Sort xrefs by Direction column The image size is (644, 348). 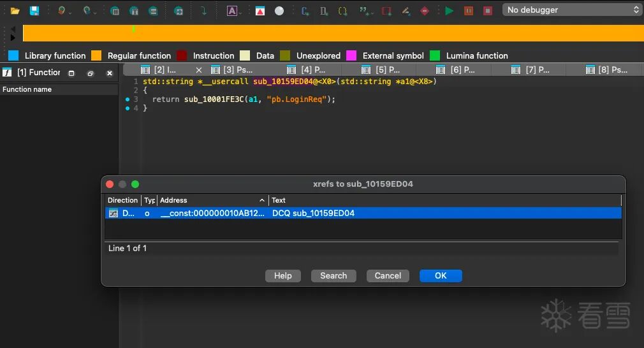[122, 200]
